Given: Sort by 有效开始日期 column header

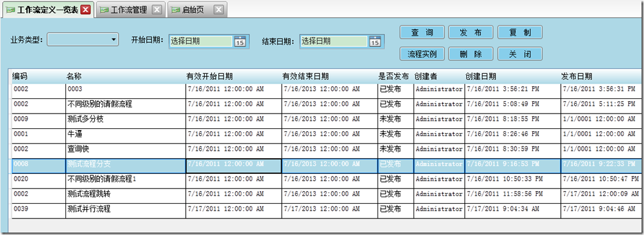Looking at the screenshot, I should point(210,76).
